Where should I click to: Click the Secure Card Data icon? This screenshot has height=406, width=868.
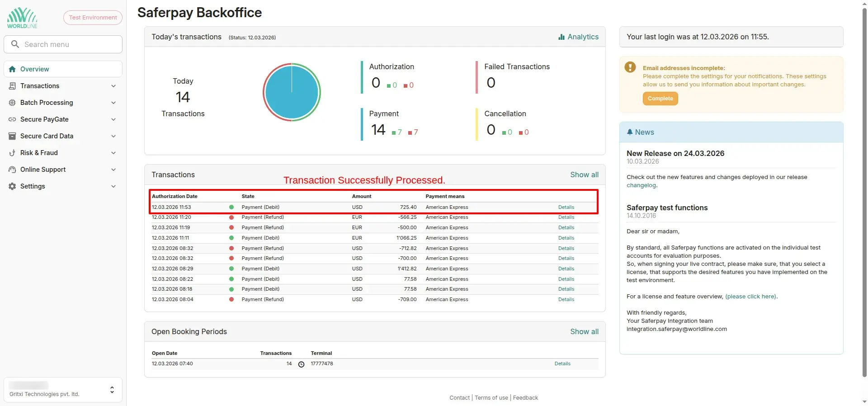[12, 136]
